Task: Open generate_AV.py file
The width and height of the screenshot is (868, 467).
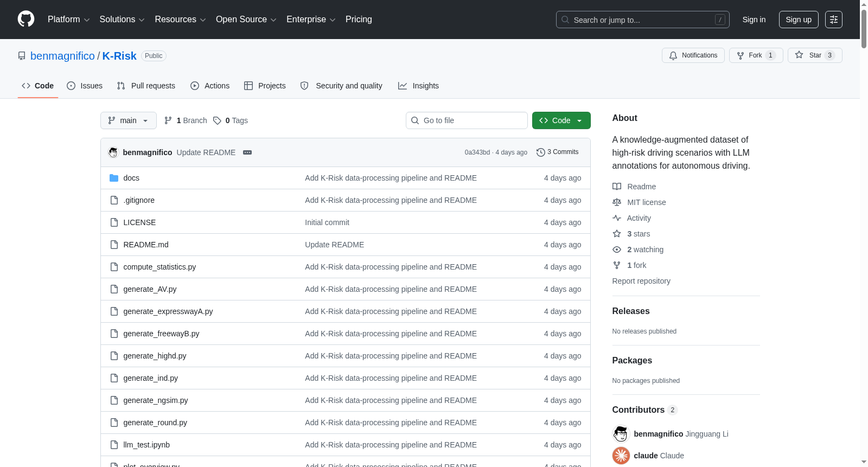Action: pos(150,289)
